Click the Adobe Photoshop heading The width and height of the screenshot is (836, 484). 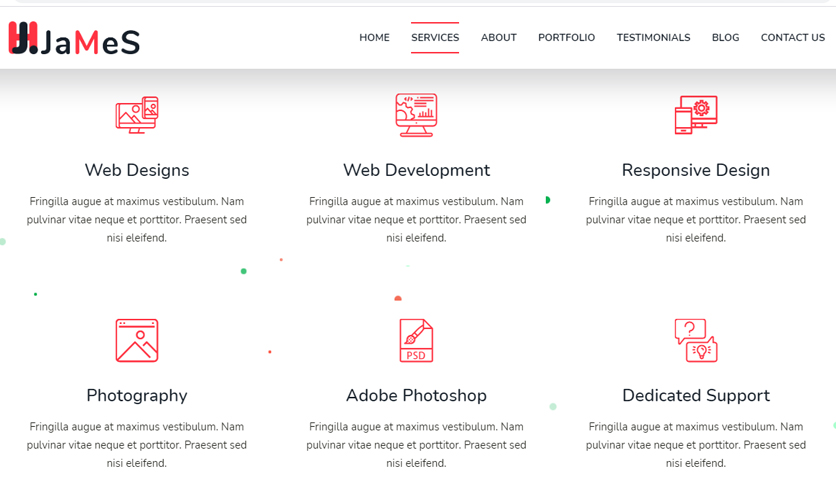click(x=416, y=396)
